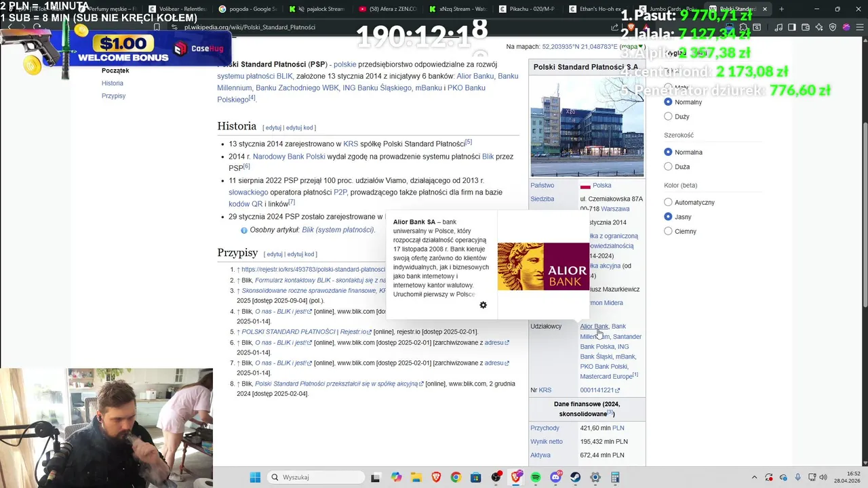
Task: Open Calculator from the taskbar
Action: (616, 477)
